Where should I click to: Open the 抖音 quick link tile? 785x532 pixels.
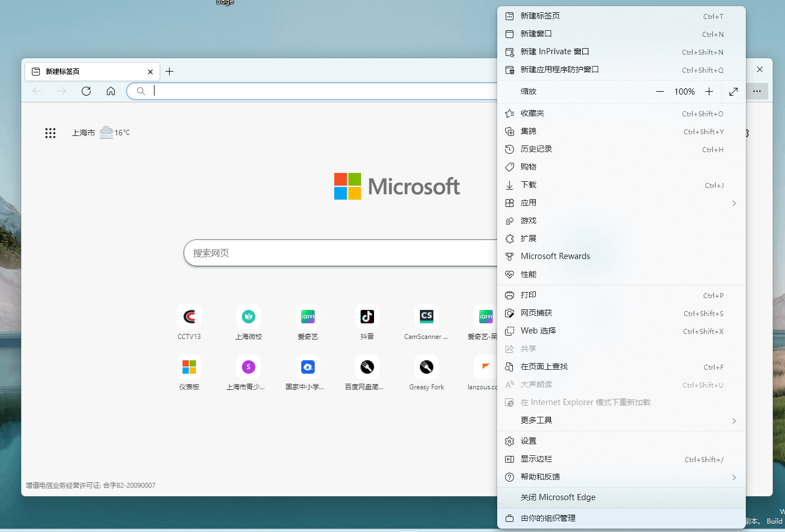[x=367, y=322]
